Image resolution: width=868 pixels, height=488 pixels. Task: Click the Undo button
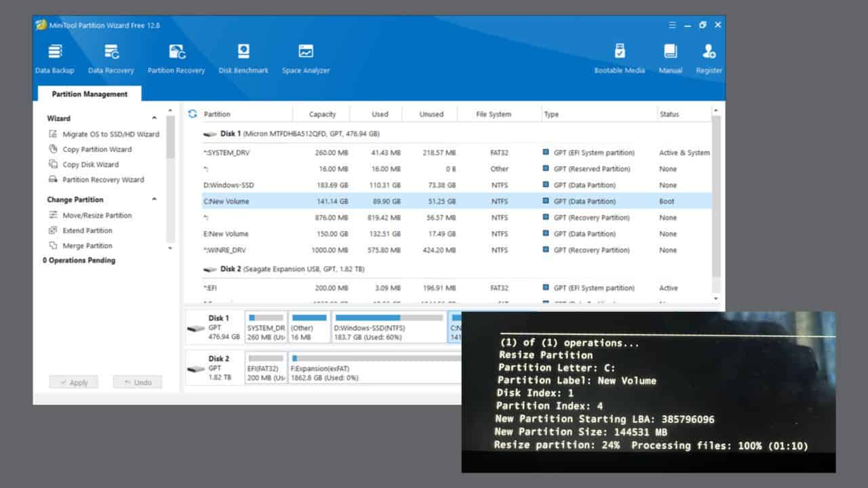click(x=138, y=382)
